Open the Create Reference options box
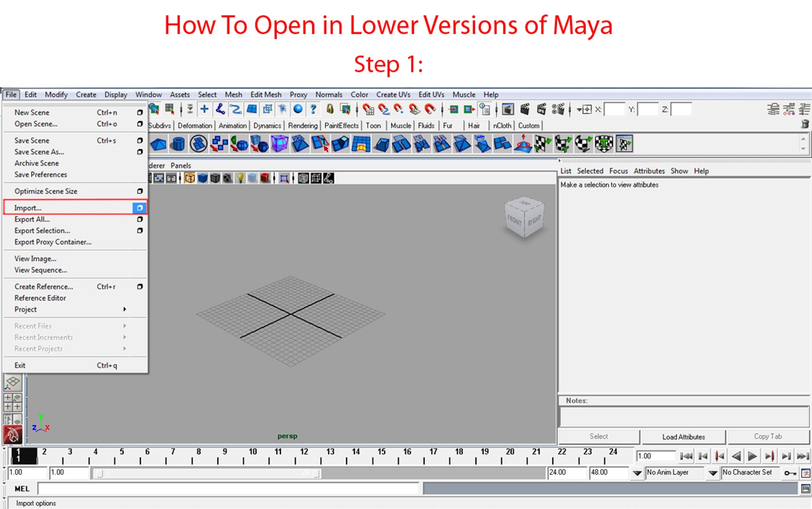812x509 pixels. (x=140, y=287)
